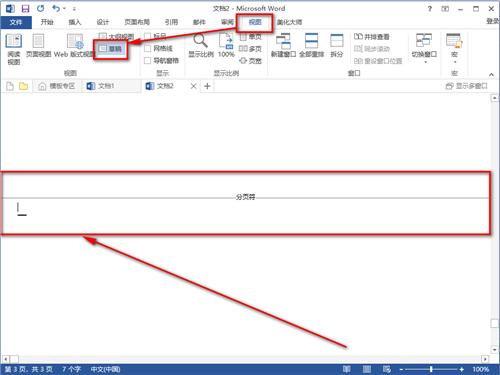Viewport: 500px width, 375px height.
Task: Open the Word Help question mark
Action: tap(430, 9)
